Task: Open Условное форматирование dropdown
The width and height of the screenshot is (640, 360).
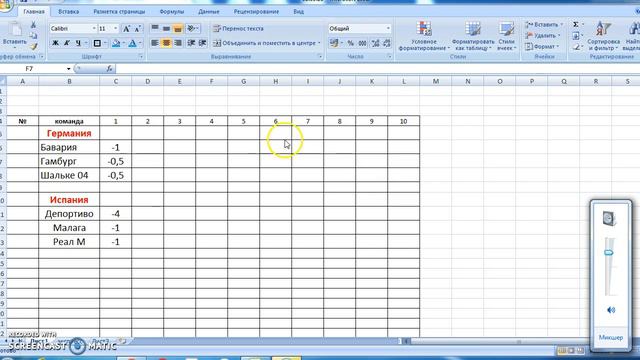Action: pyautogui.click(x=424, y=36)
